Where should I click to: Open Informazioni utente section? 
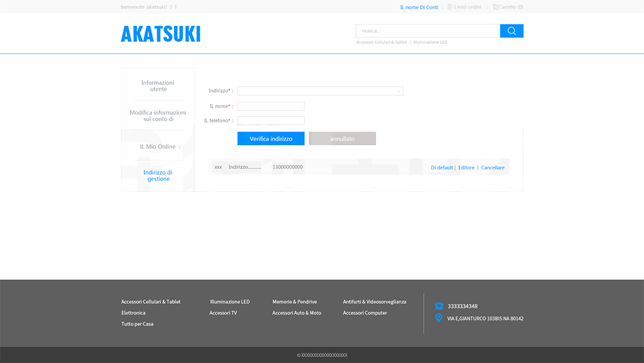coord(158,86)
